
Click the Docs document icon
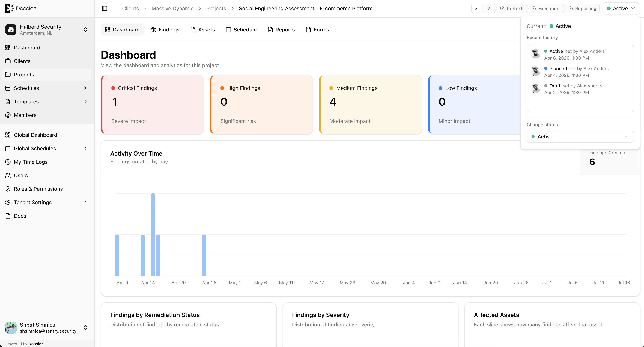point(8,216)
